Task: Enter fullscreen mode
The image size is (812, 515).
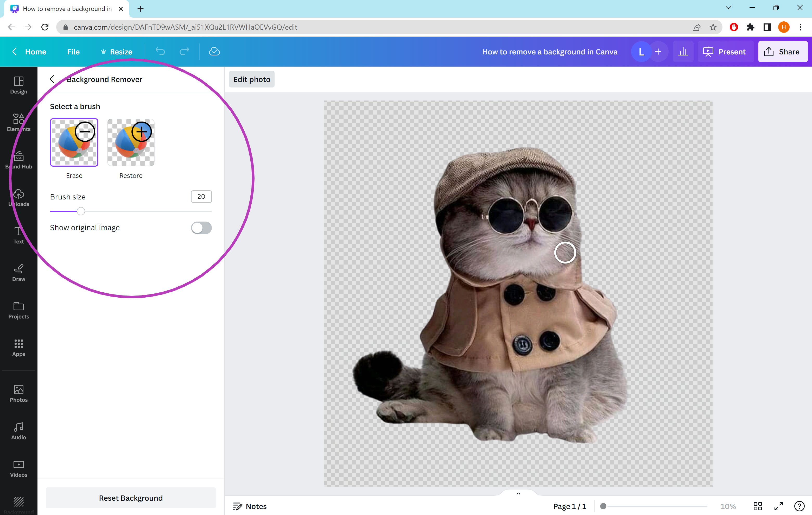Action: pyautogui.click(x=778, y=506)
